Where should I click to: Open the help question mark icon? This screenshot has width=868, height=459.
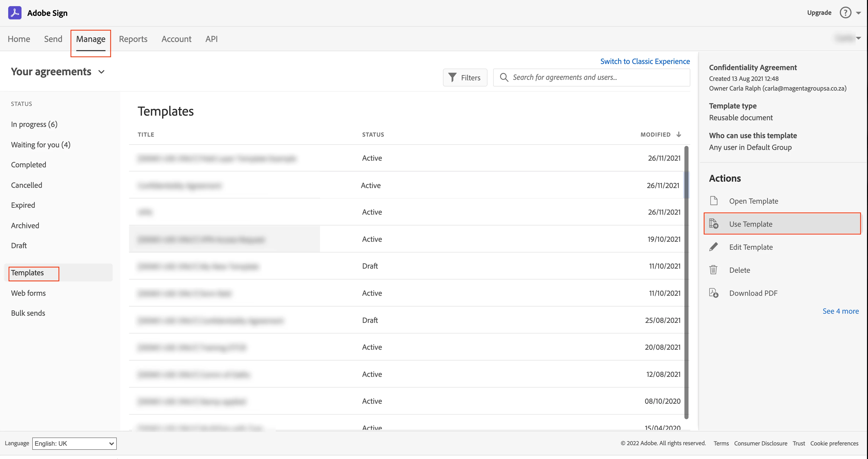[x=845, y=13]
